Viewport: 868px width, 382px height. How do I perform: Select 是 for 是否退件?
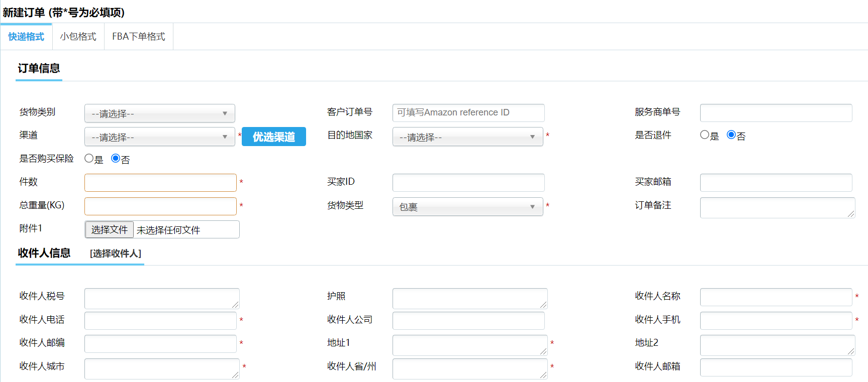pos(704,135)
